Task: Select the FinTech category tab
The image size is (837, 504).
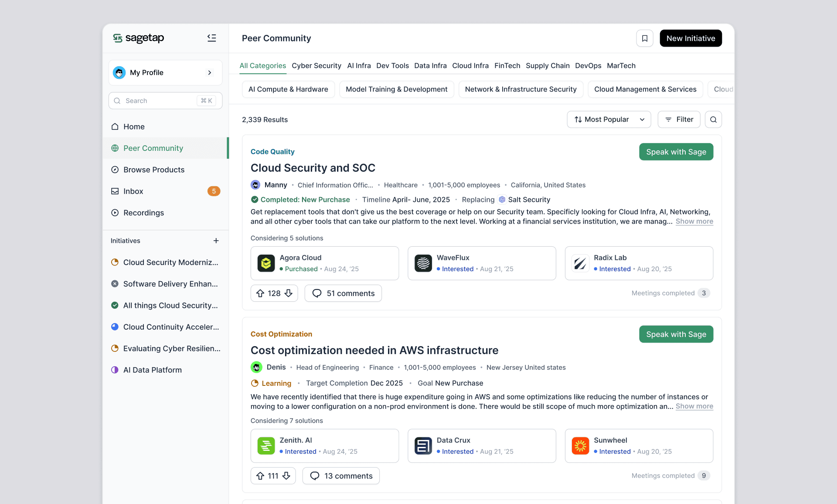Action: tap(507, 66)
